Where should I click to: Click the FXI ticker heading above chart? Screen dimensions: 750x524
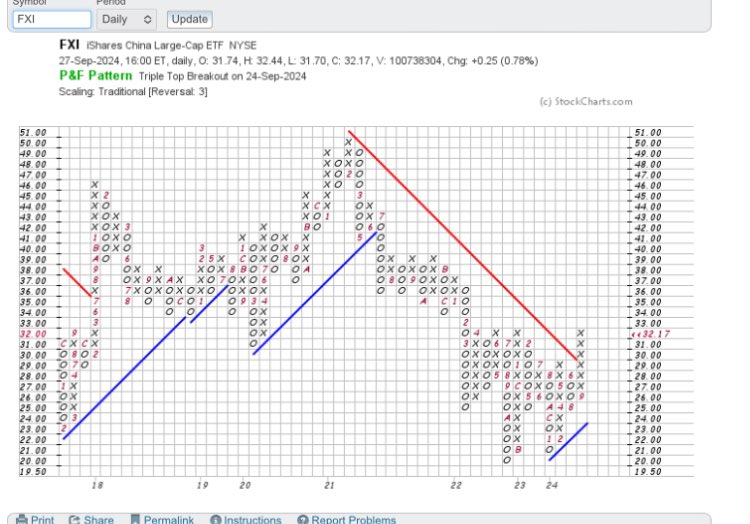point(69,45)
